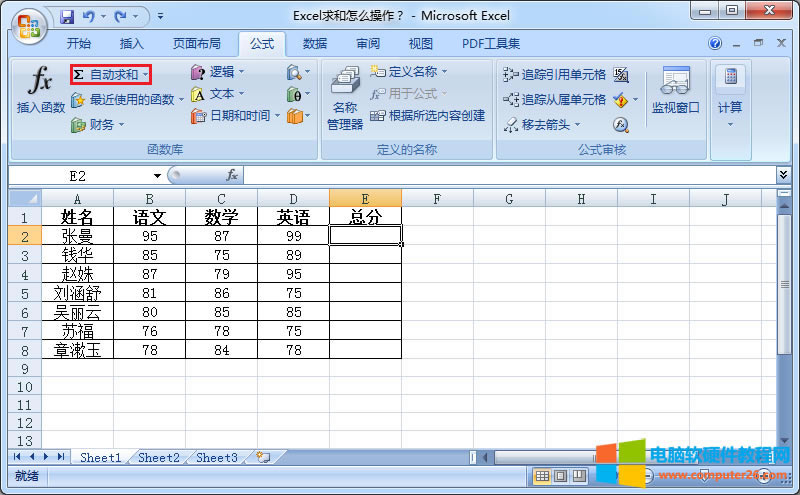Click Trace Precedents (追踪引用单元格)
This screenshot has height=495, width=800.
coord(555,74)
